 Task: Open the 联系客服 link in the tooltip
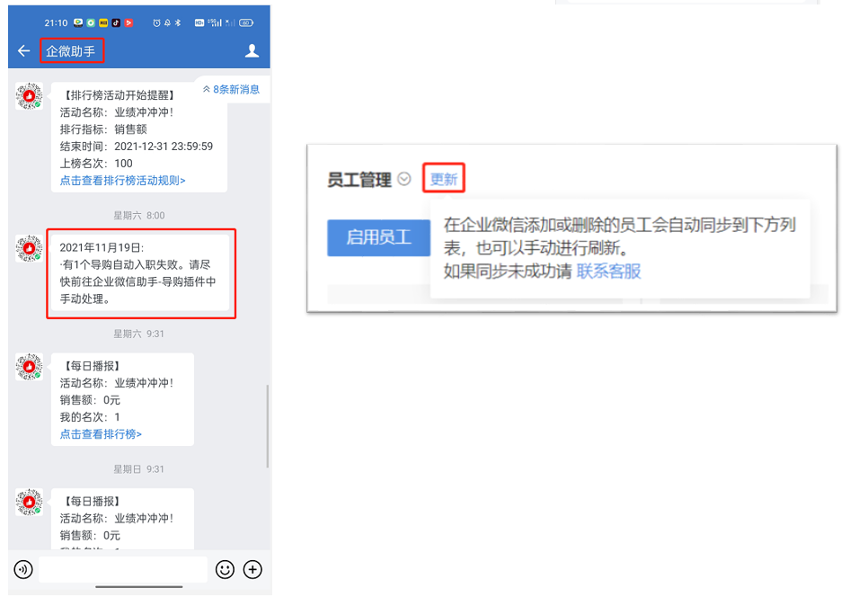point(609,272)
